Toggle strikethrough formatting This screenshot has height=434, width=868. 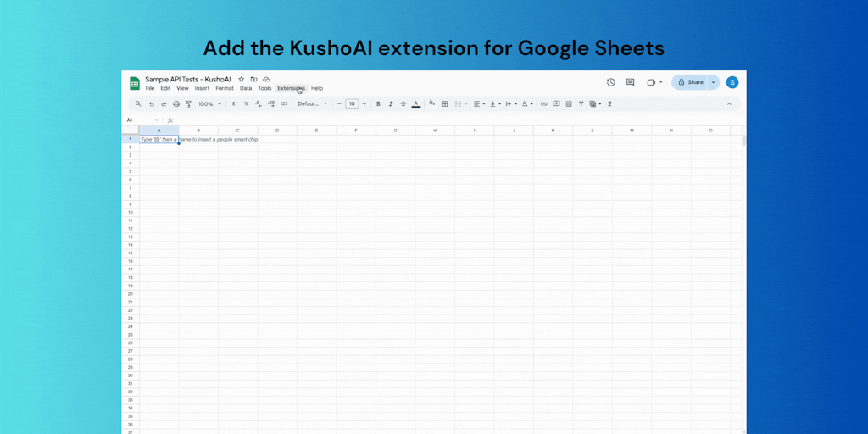click(403, 103)
